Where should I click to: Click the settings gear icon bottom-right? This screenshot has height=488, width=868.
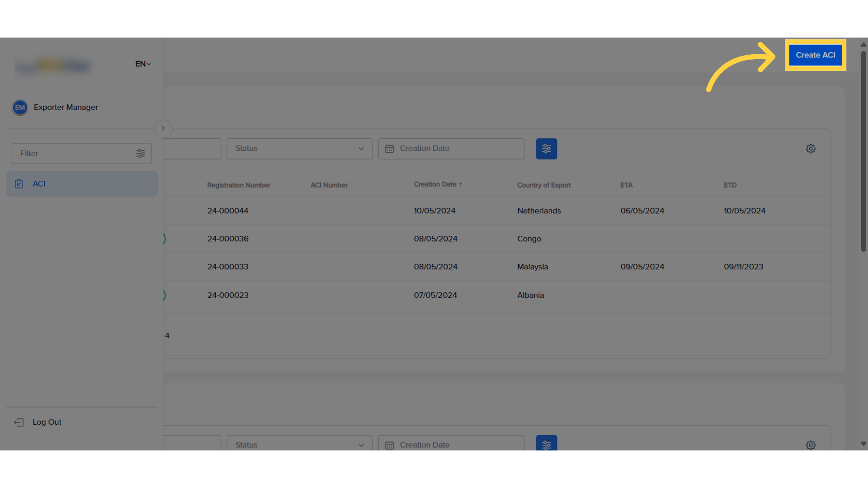(811, 444)
